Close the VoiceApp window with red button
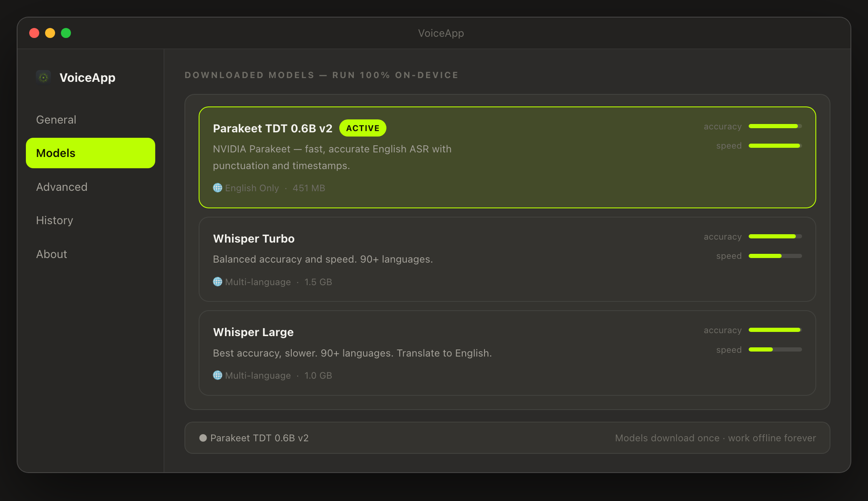The image size is (868, 501). point(34,33)
